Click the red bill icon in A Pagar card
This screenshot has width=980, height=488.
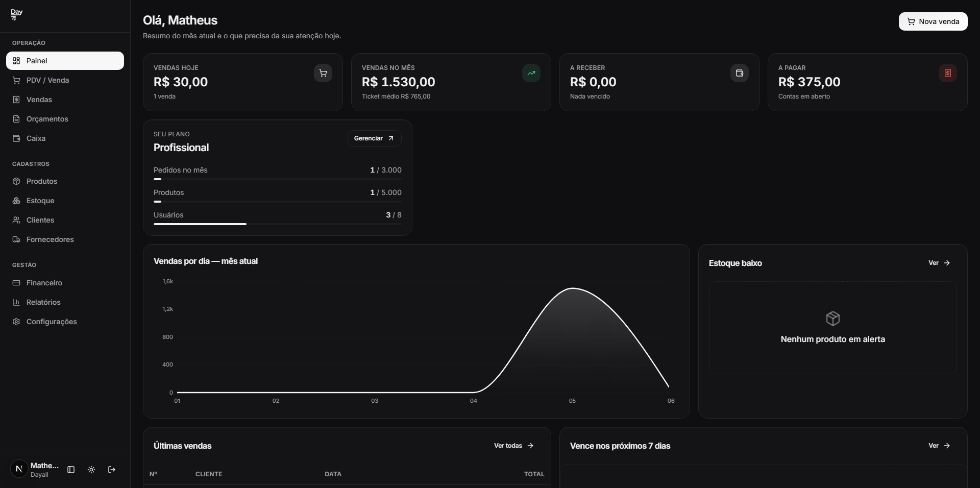948,73
